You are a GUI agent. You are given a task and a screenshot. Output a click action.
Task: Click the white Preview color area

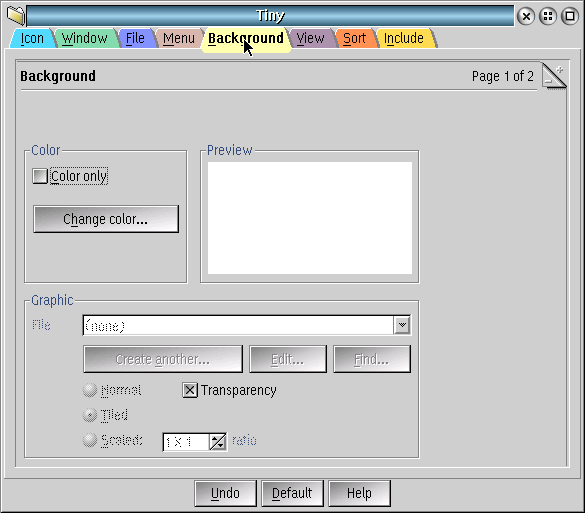(310, 218)
